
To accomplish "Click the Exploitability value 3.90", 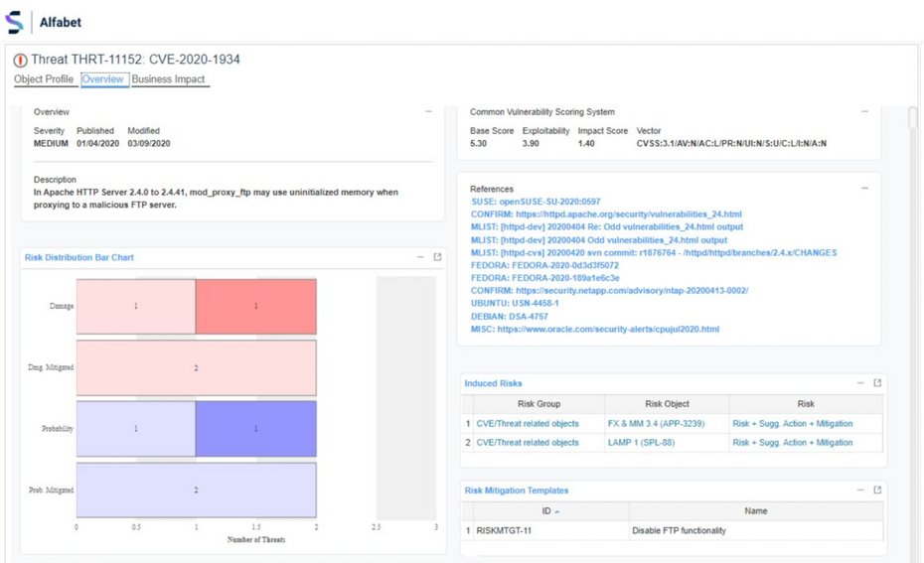I will pyautogui.click(x=531, y=143).
